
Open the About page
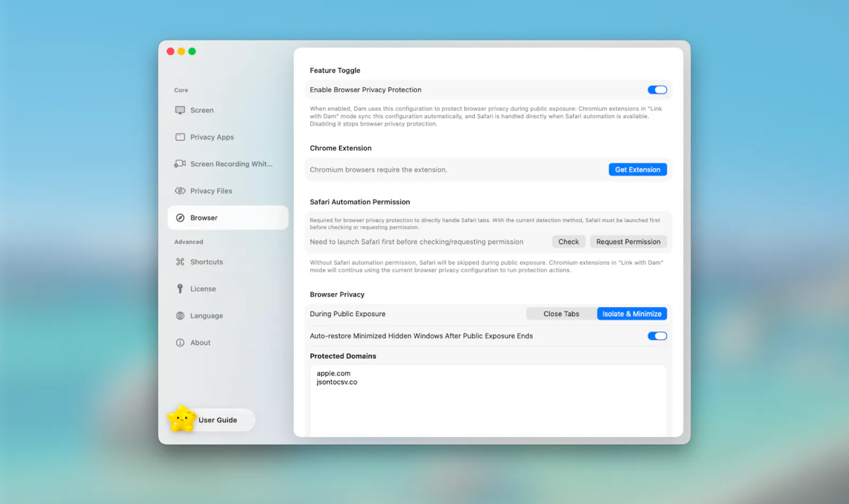(x=228, y=343)
